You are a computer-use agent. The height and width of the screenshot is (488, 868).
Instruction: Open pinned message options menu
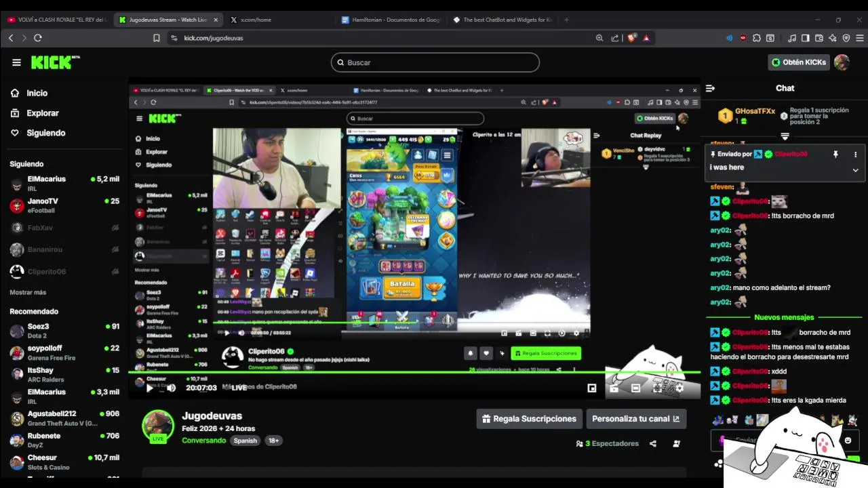click(x=855, y=155)
